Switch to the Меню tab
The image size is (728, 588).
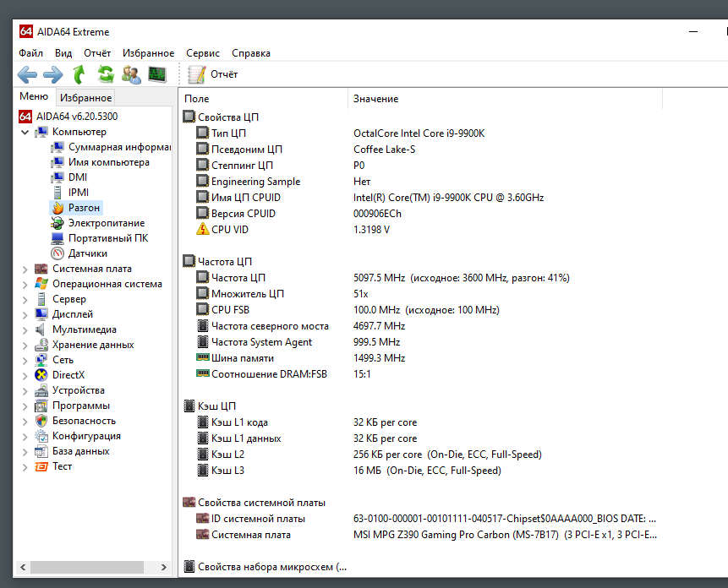(34, 96)
